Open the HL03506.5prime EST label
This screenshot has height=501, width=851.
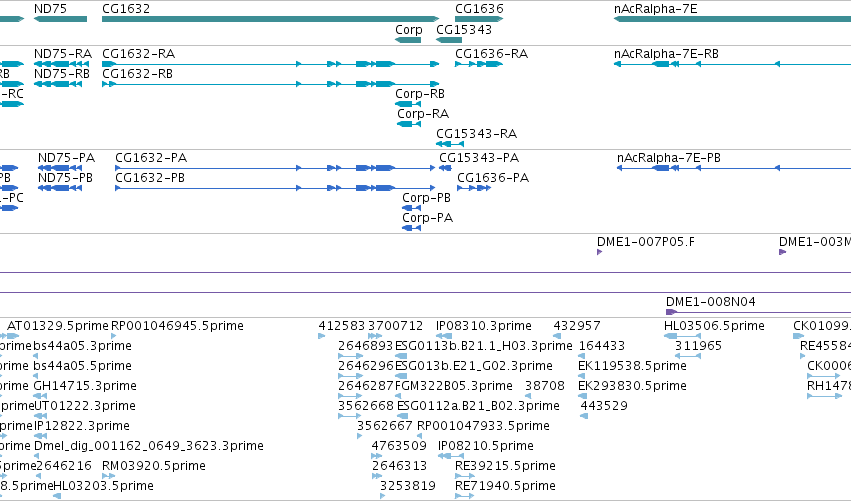[x=714, y=326]
